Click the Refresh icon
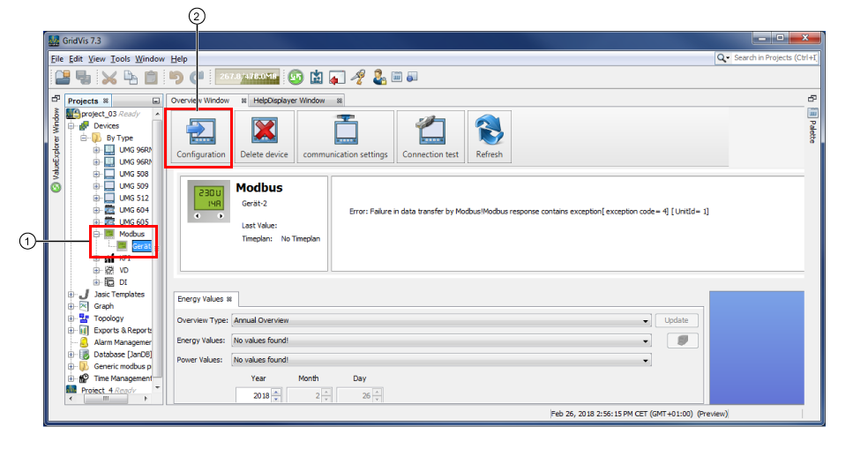Image resolution: width=868 pixels, height=464 pixels. (489, 137)
